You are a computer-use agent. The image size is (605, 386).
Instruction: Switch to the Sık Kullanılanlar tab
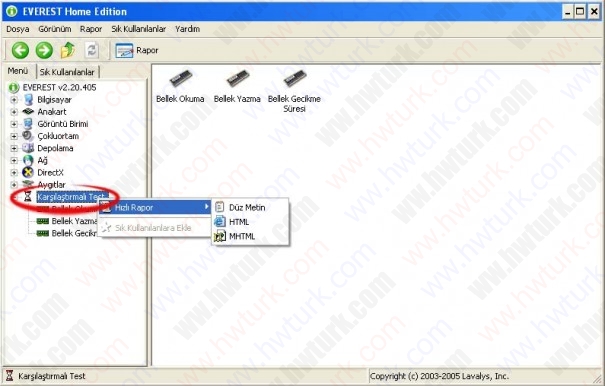68,72
